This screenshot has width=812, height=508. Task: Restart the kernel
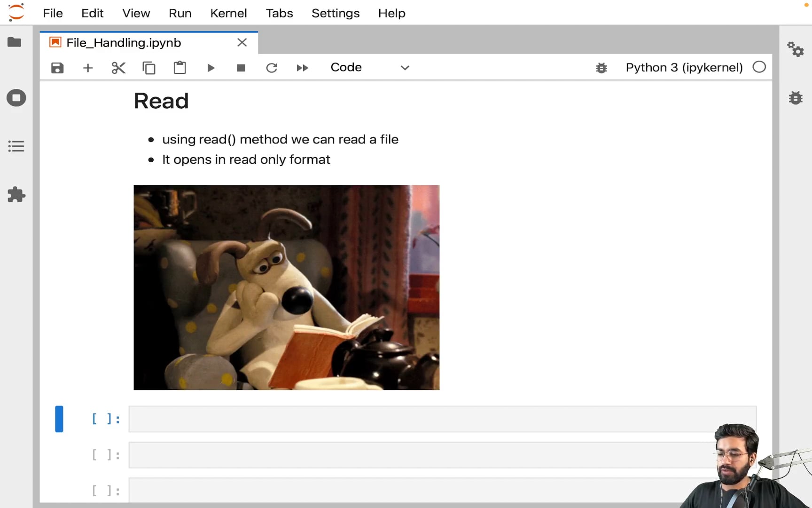(x=272, y=68)
